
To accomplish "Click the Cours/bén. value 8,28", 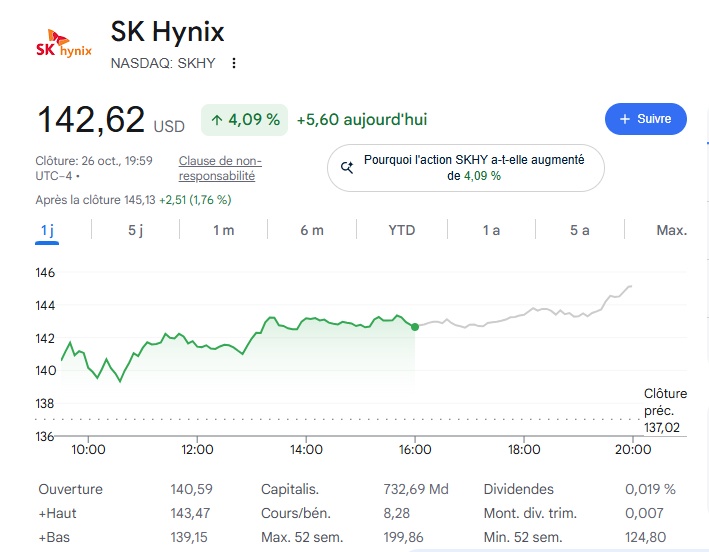I will click(x=397, y=513).
